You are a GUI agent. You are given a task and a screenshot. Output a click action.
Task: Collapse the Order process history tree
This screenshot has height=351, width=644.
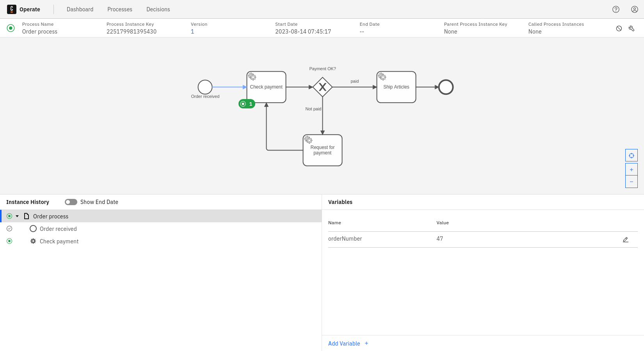click(x=17, y=216)
